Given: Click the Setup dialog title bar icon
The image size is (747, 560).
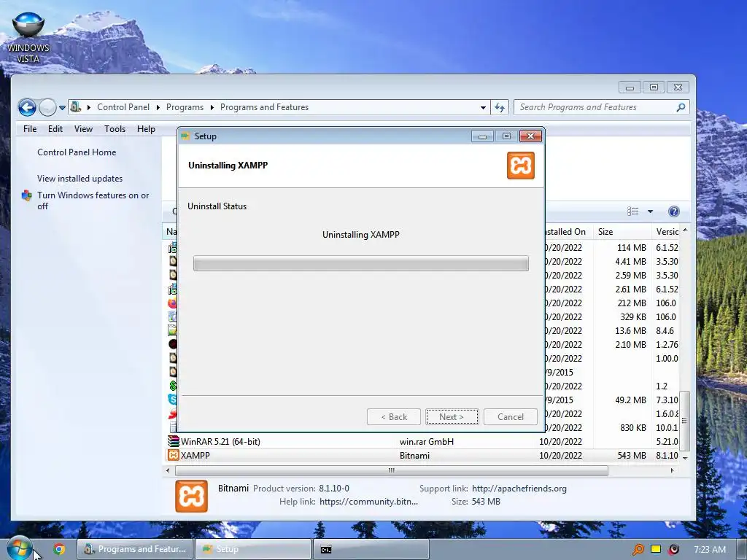Looking at the screenshot, I should (185, 136).
